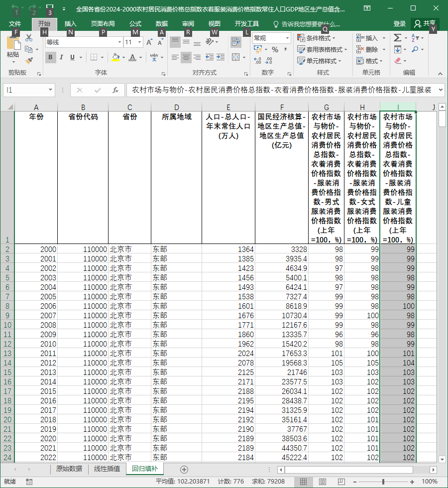Screen dimensions: 448x488
Task: Open the 数据 ribbon tab
Action: (x=161, y=24)
